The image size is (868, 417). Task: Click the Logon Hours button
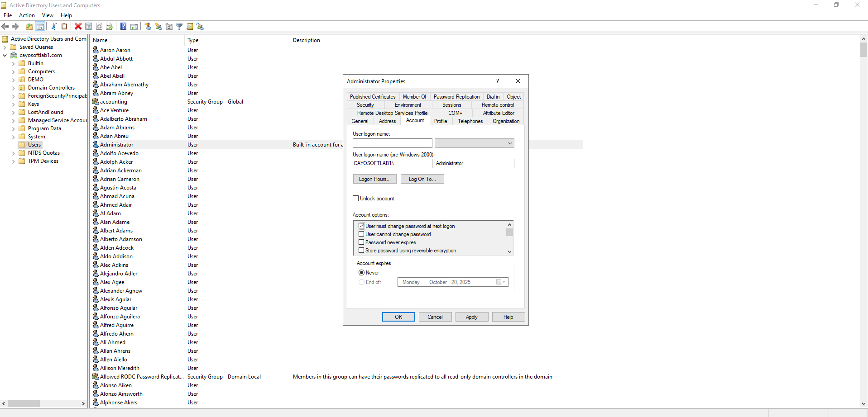(x=374, y=179)
